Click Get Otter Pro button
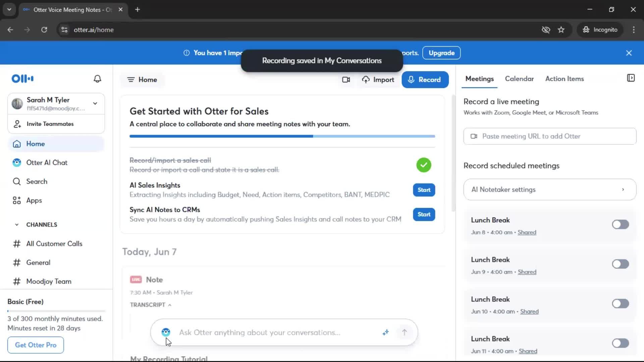This screenshot has height=362, width=644. pyautogui.click(x=36, y=345)
